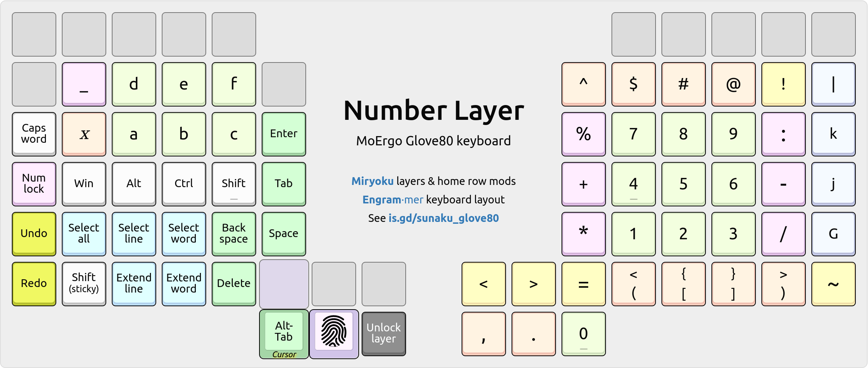Viewport: 868px width, 368px height.
Task: Click the Enter key
Action: [x=284, y=134]
